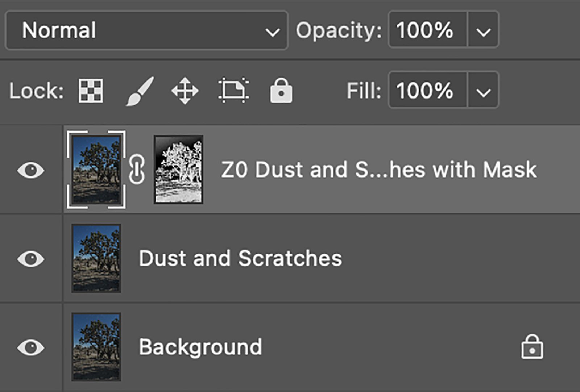580x392 pixels.
Task: Hide the Z0 Dust and Scratches with Mask layer
Action: pos(31,170)
